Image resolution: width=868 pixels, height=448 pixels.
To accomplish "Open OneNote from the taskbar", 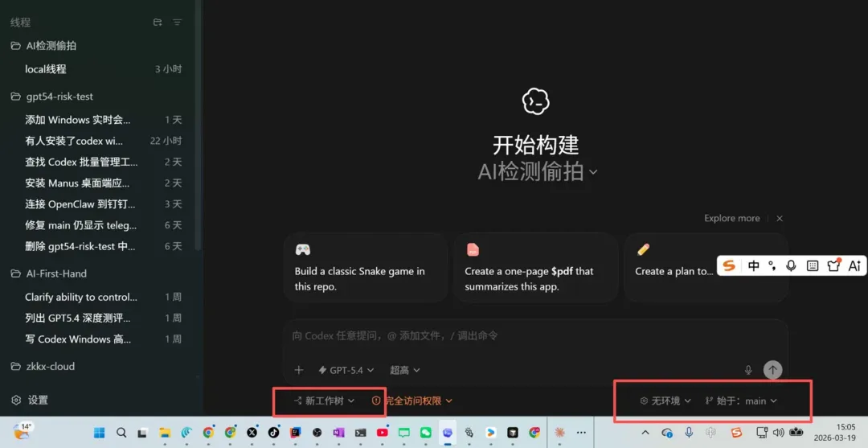I will click(x=338, y=432).
